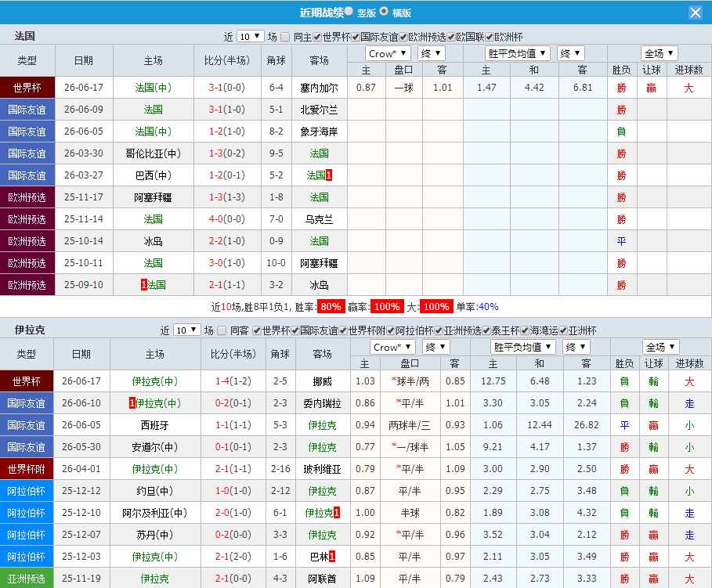
Task: Open Iraq 全场 dropdown
Action: (x=661, y=348)
